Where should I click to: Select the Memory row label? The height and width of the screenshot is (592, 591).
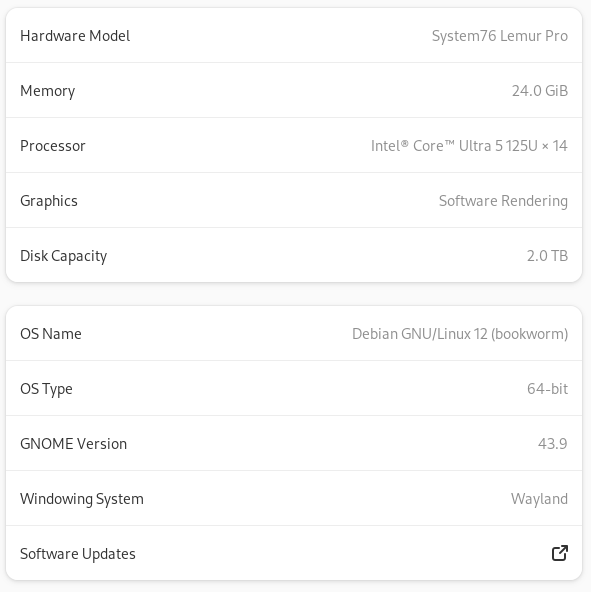tap(48, 91)
